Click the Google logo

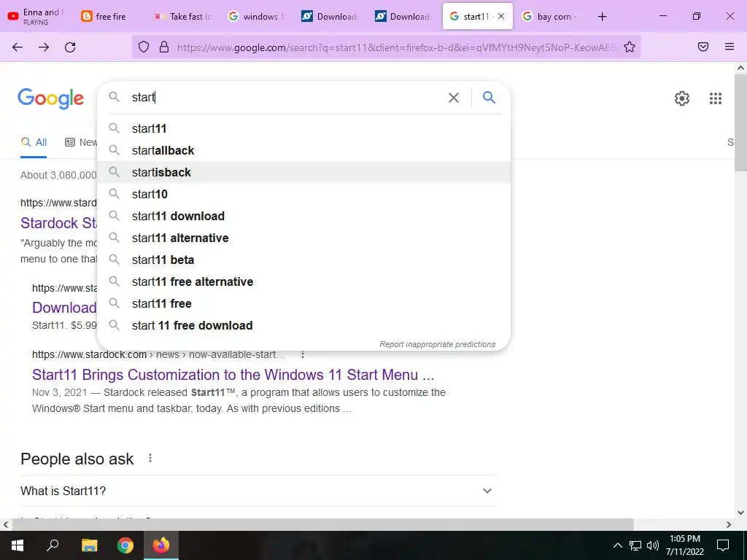pos(50,98)
